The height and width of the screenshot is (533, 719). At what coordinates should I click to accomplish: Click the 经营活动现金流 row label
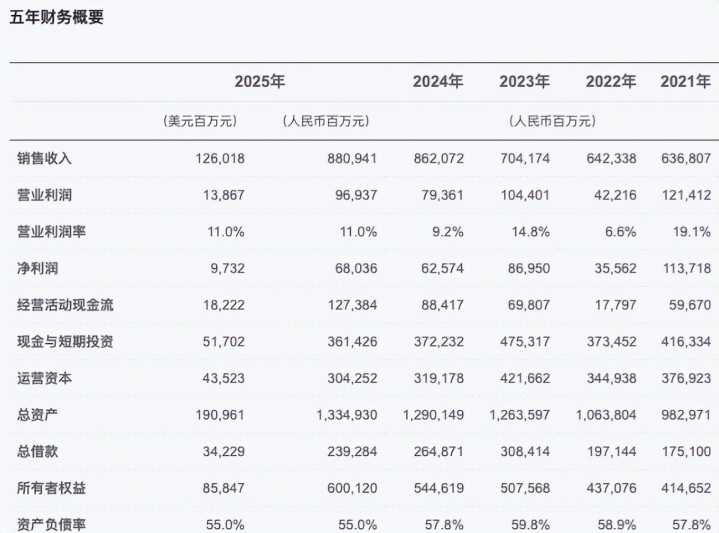pyautogui.click(x=65, y=305)
